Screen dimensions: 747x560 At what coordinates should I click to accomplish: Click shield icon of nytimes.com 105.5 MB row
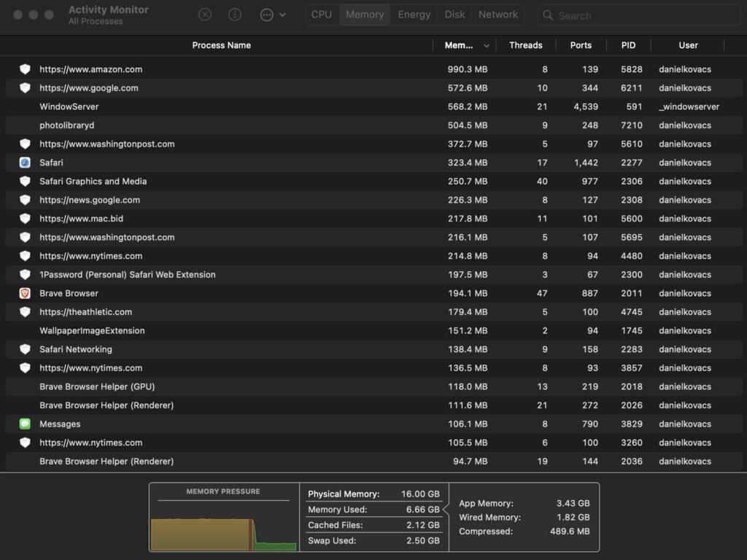[x=26, y=443]
